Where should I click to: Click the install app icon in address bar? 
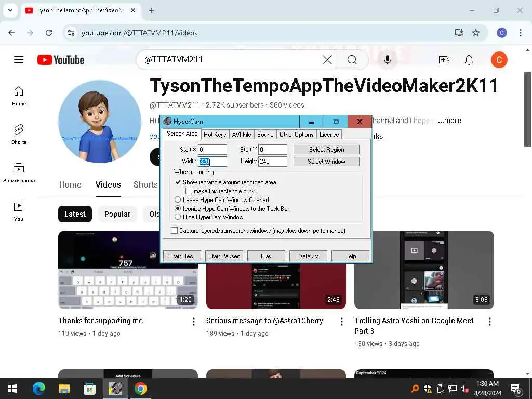tap(459, 33)
